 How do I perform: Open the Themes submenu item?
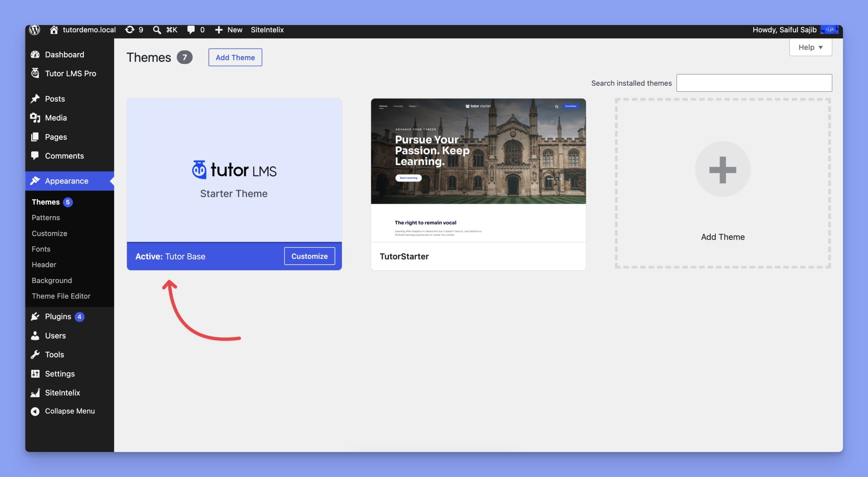45,202
